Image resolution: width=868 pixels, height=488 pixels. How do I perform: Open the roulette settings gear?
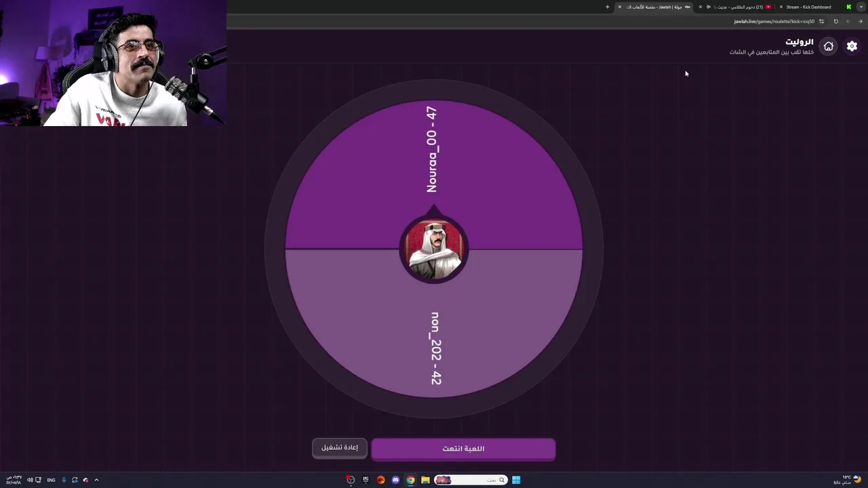(852, 46)
